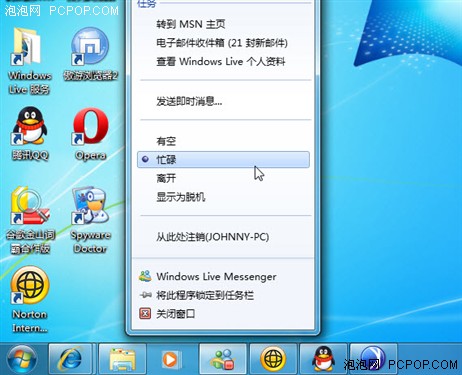Click the Windows Live Messenger taskbar button
The height and width of the screenshot is (375, 462).
pyautogui.click(x=223, y=360)
